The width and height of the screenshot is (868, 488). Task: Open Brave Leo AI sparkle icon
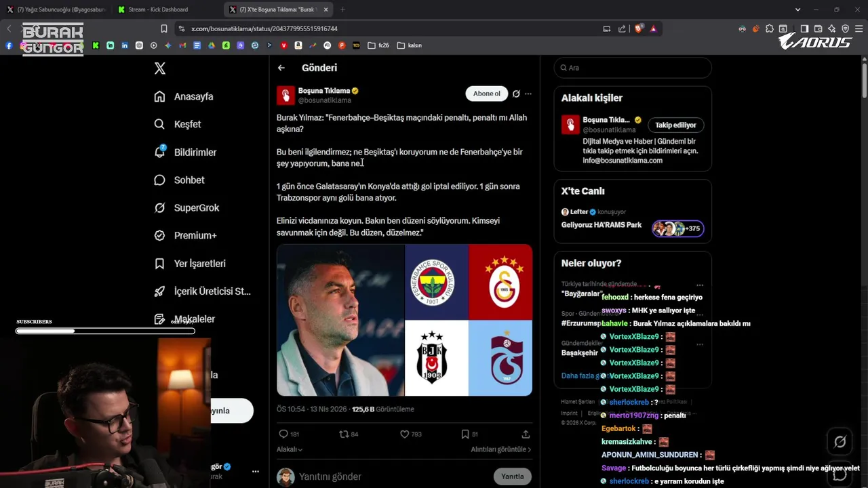click(831, 28)
